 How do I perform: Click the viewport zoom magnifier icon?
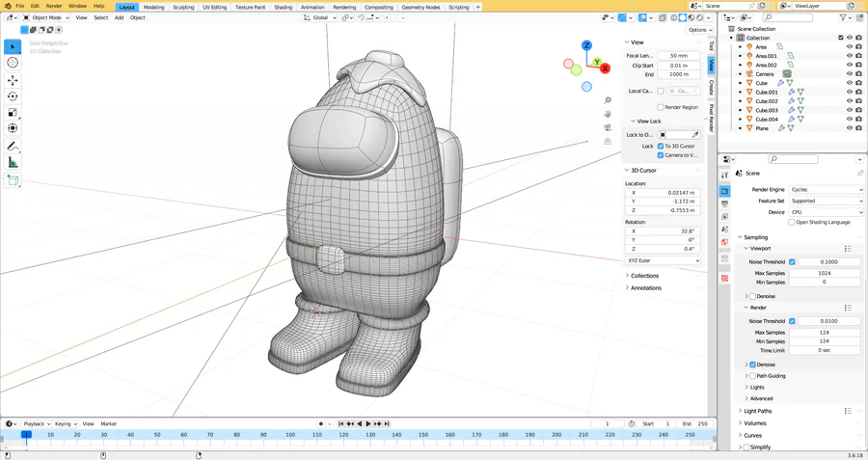608,100
